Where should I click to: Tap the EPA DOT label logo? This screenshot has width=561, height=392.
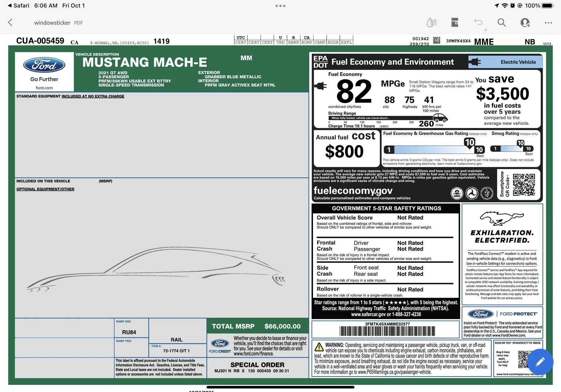pyautogui.click(x=320, y=62)
